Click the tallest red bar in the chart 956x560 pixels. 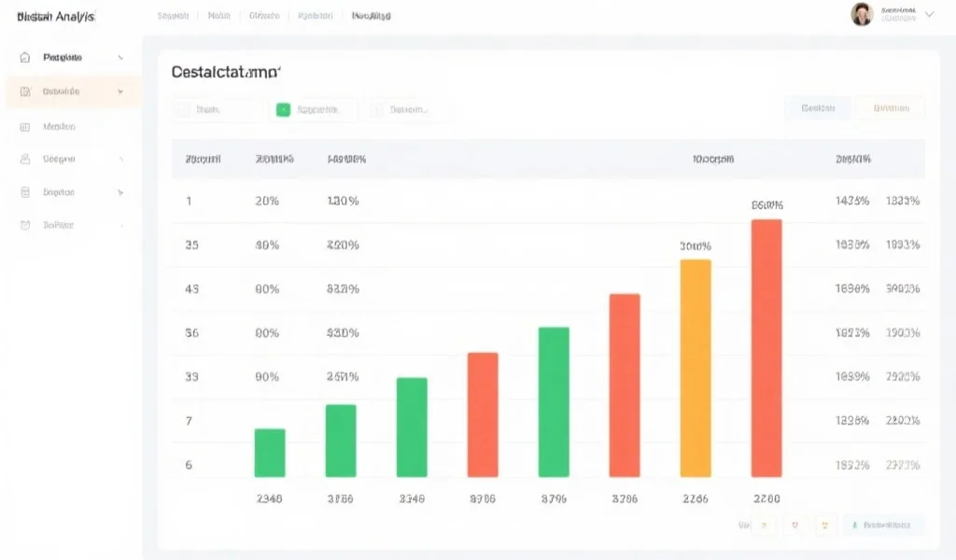[x=766, y=348]
